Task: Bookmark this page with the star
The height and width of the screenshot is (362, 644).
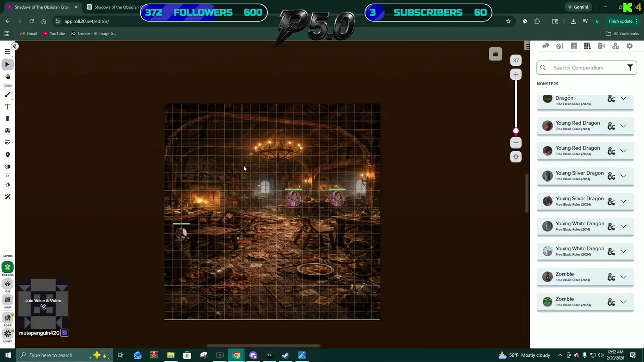Action: (x=508, y=21)
